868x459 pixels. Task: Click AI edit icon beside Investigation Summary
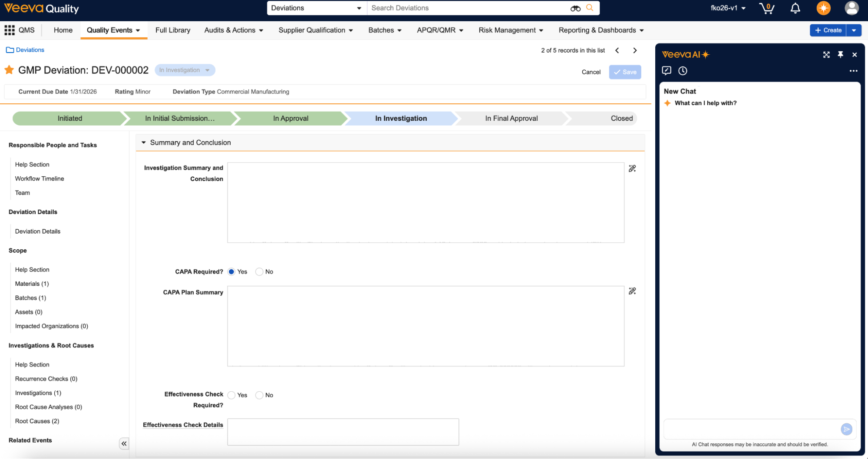tap(632, 168)
